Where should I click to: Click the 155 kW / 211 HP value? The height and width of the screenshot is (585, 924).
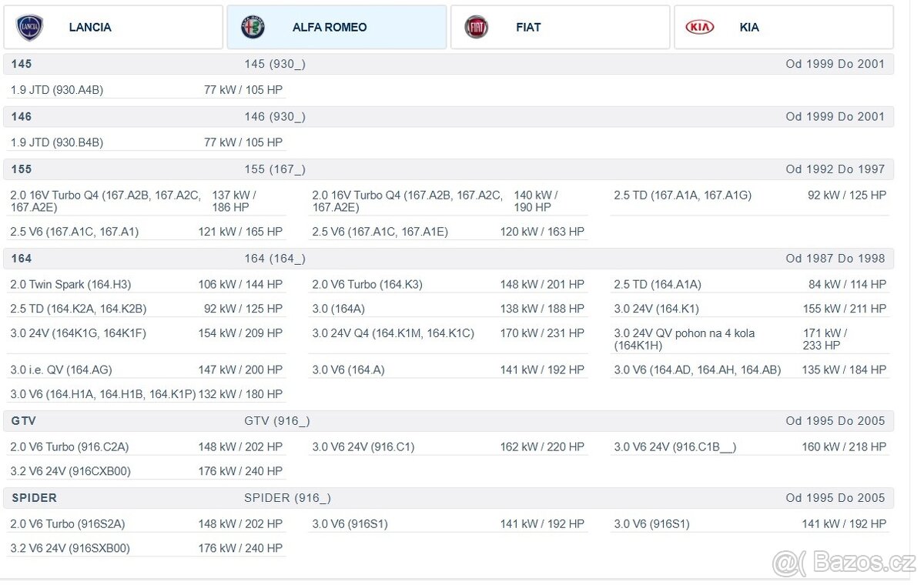click(x=844, y=309)
